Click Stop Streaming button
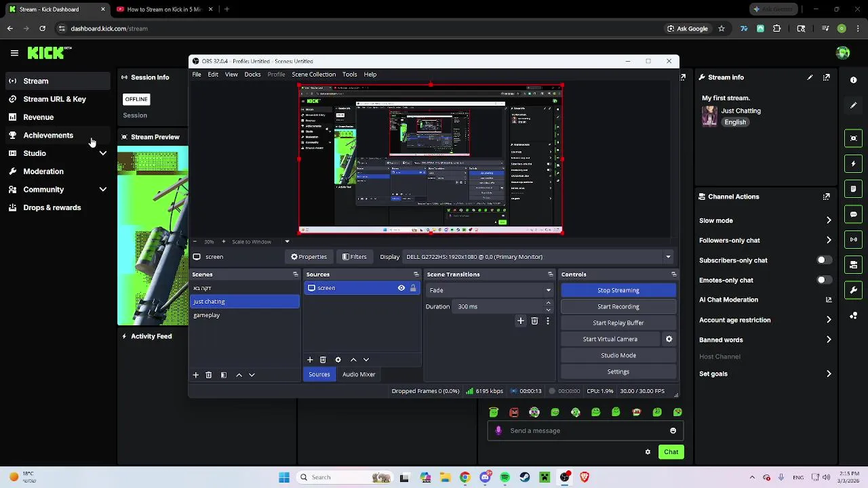The width and height of the screenshot is (868, 488). (618, 290)
